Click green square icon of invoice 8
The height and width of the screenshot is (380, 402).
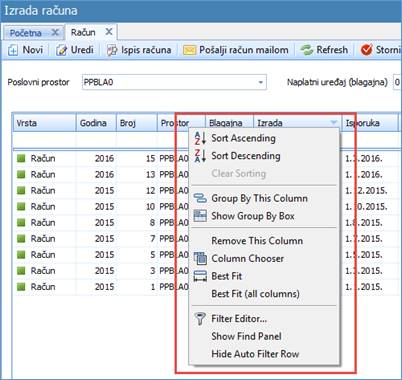tap(21, 222)
